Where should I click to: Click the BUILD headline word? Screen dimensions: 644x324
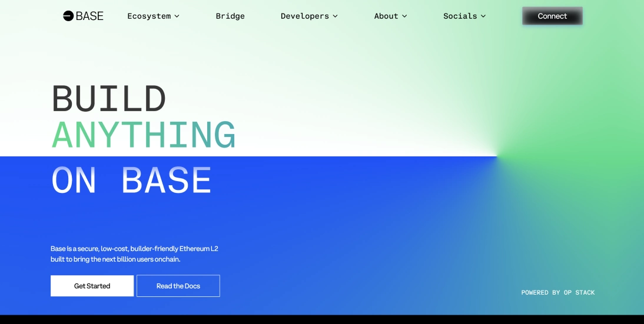pyautogui.click(x=109, y=98)
